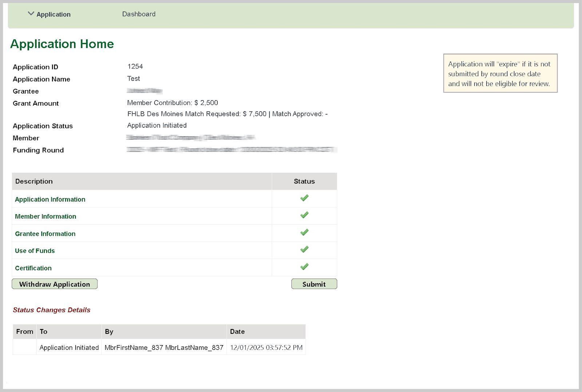Click the Member Information status checkmark
582x392 pixels.
tap(304, 215)
